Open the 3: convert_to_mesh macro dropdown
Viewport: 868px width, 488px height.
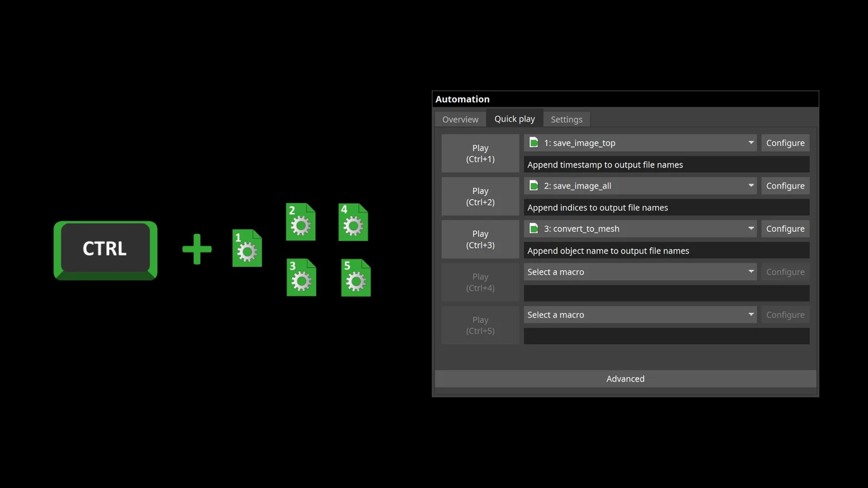click(x=640, y=228)
